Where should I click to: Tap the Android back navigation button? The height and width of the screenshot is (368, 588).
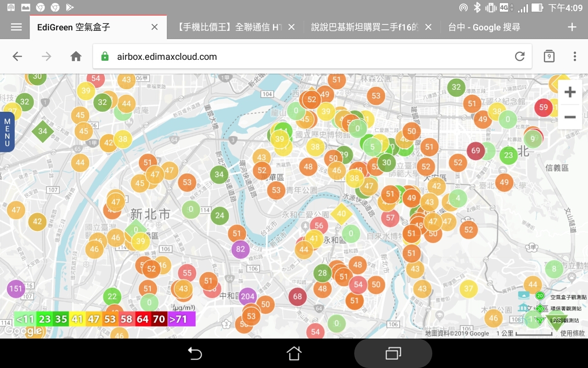coord(195,353)
